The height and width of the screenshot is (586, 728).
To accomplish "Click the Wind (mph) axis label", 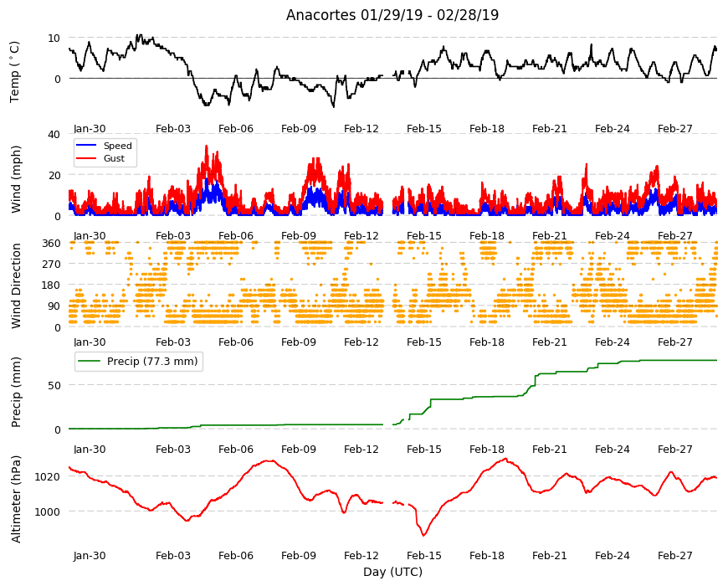I will tap(16, 179).
